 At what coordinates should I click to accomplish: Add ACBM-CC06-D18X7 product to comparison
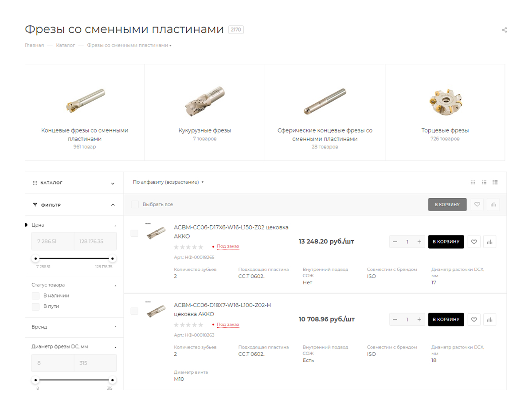coord(489,320)
